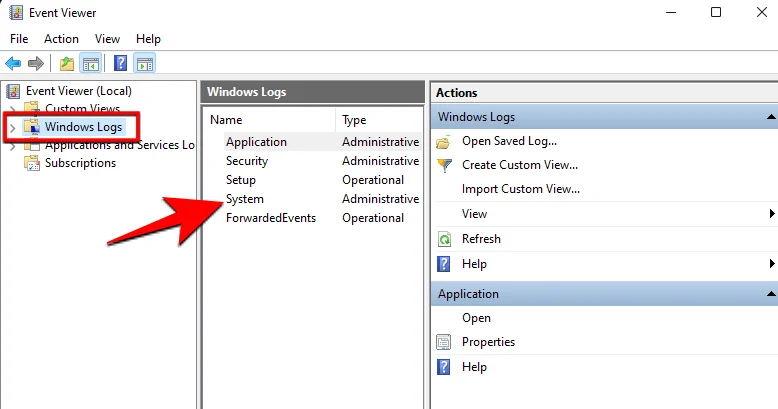Click the blue Help toolbar icon
Image resolution: width=778 pixels, height=409 pixels.
(x=120, y=64)
